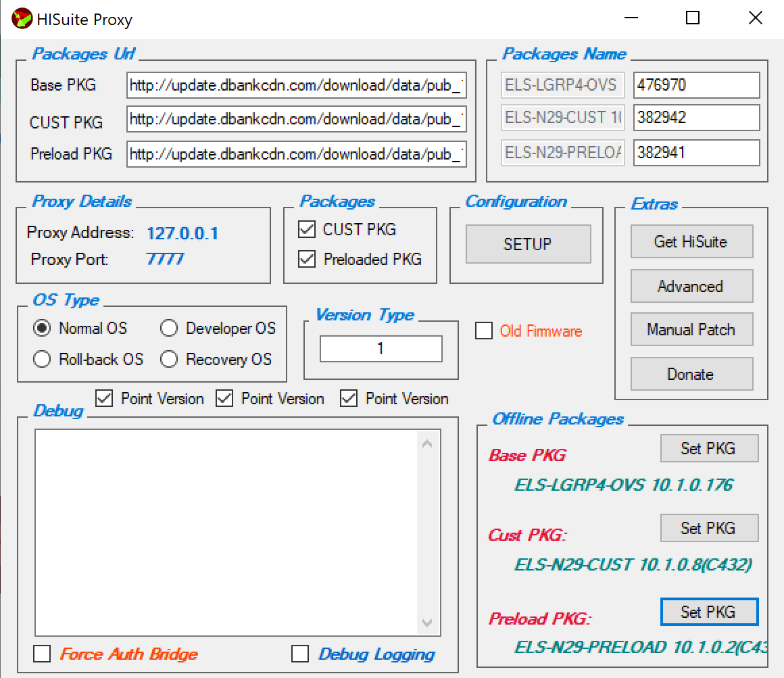784x678 pixels.
Task: Click the ELS-N29-CUST 10.1.0.8(C432) text
Action: pyautogui.click(x=633, y=565)
